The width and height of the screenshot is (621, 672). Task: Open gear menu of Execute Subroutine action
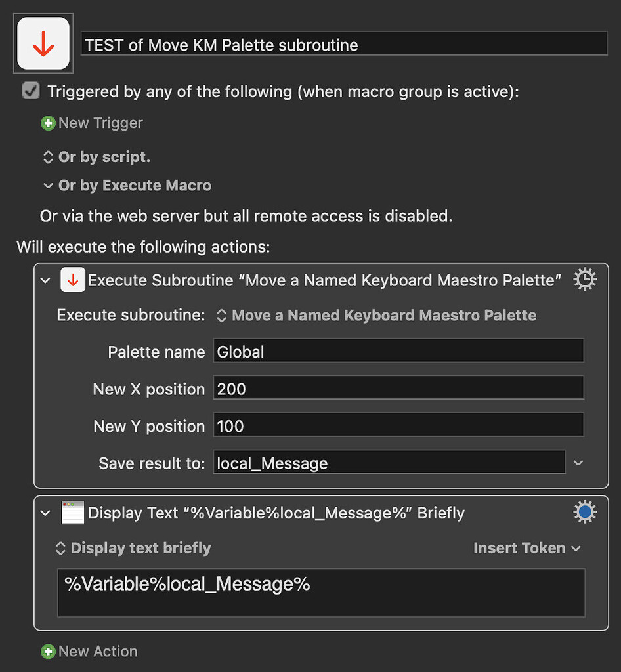(585, 280)
